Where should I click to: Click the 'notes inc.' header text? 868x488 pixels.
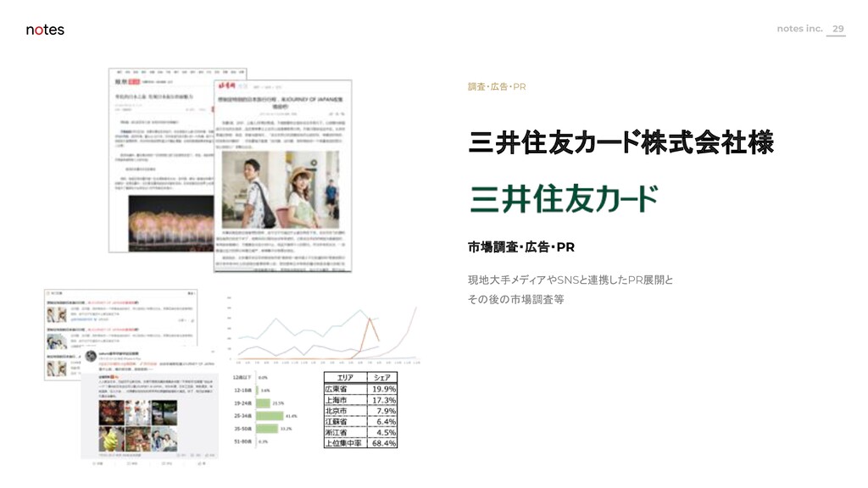point(799,29)
